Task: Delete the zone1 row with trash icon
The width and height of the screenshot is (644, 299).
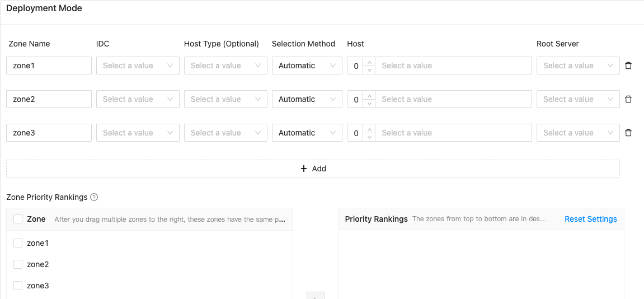Action: [628, 66]
